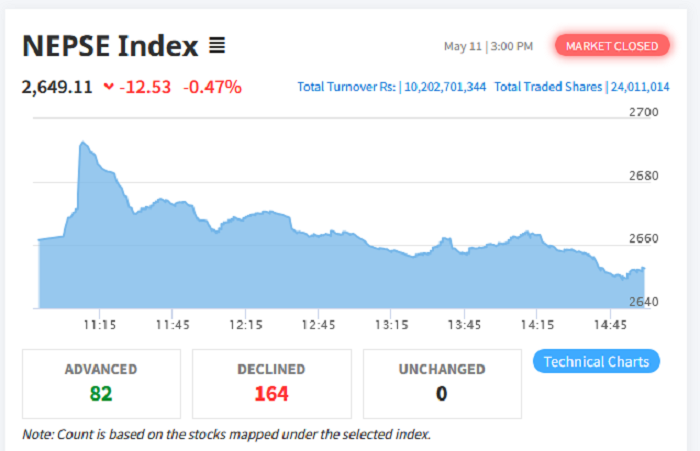This screenshot has width=700, height=451.
Task: Select the Advanced count box
Action: [x=101, y=382]
